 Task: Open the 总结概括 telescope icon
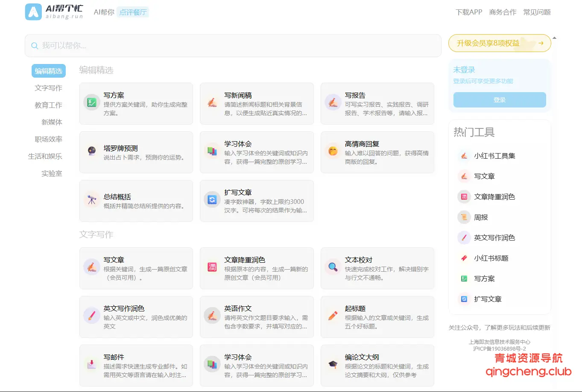91,200
